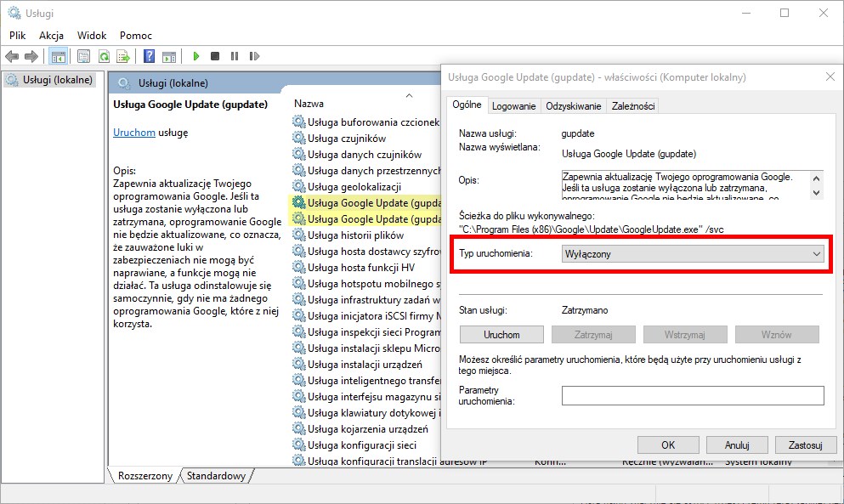Open the blue Help toolbar icon

coord(149,56)
